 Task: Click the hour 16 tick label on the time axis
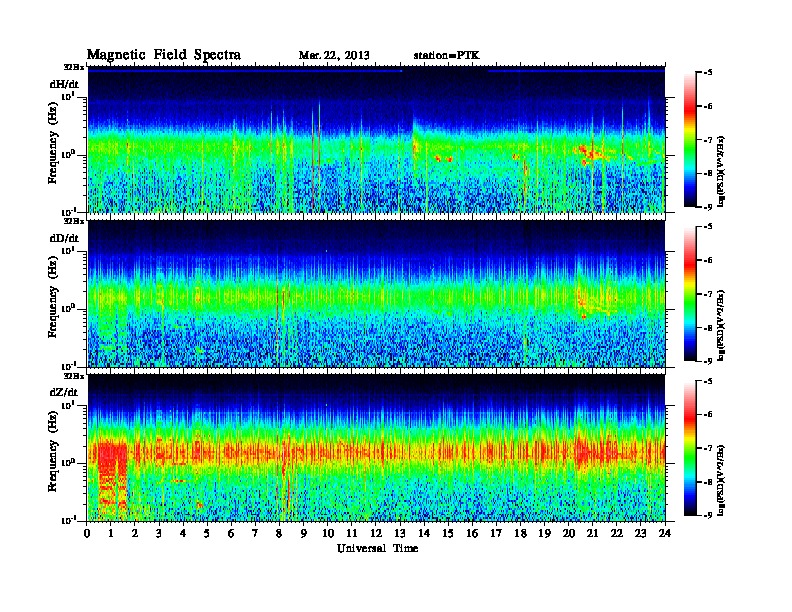point(472,534)
